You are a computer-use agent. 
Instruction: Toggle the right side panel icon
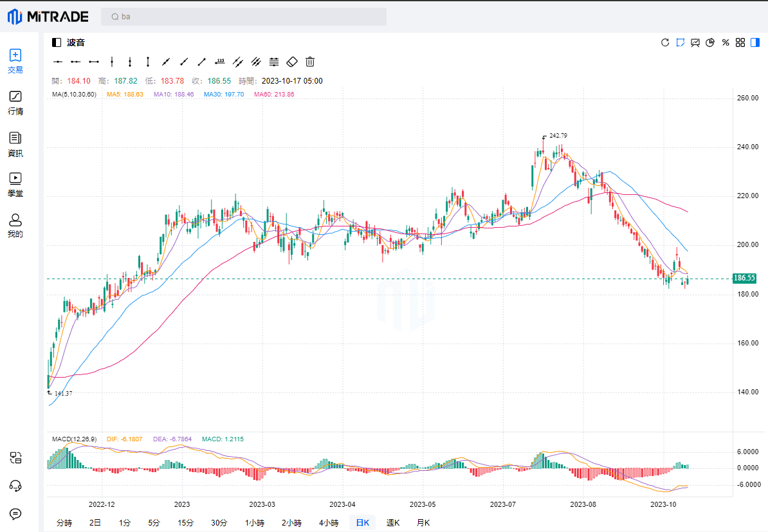click(x=755, y=42)
